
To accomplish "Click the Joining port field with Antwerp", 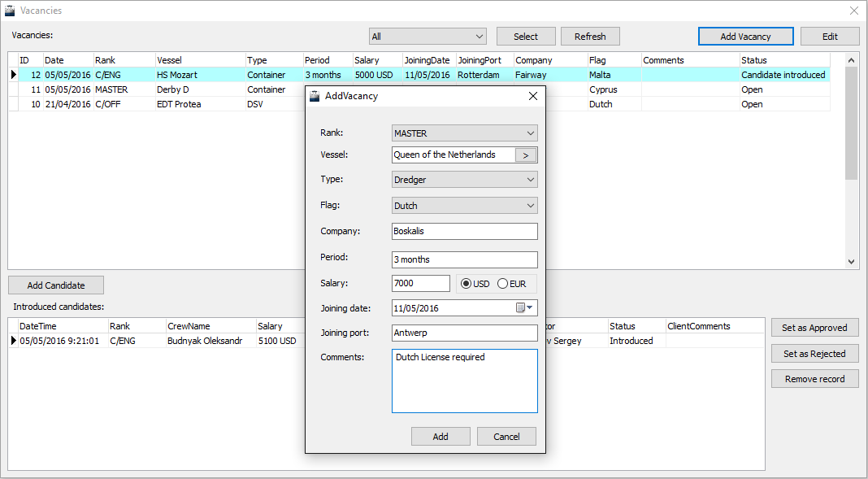I will pyautogui.click(x=464, y=333).
